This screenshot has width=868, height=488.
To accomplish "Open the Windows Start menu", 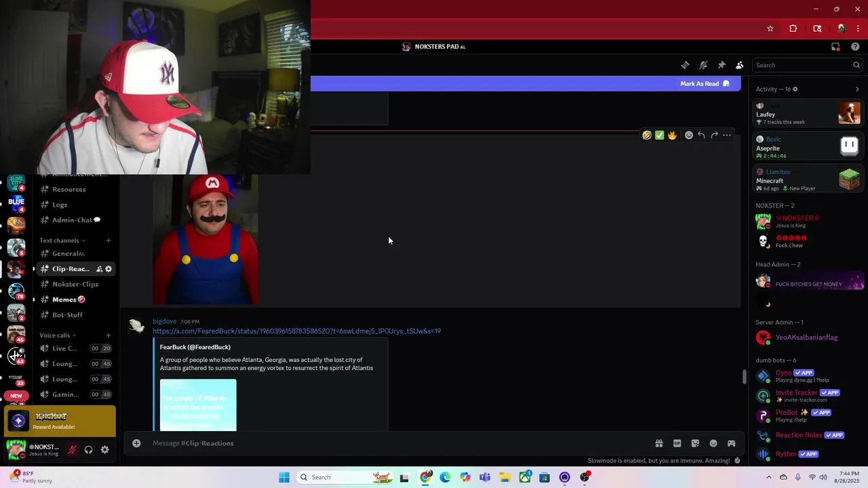I will click(x=284, y=477).
